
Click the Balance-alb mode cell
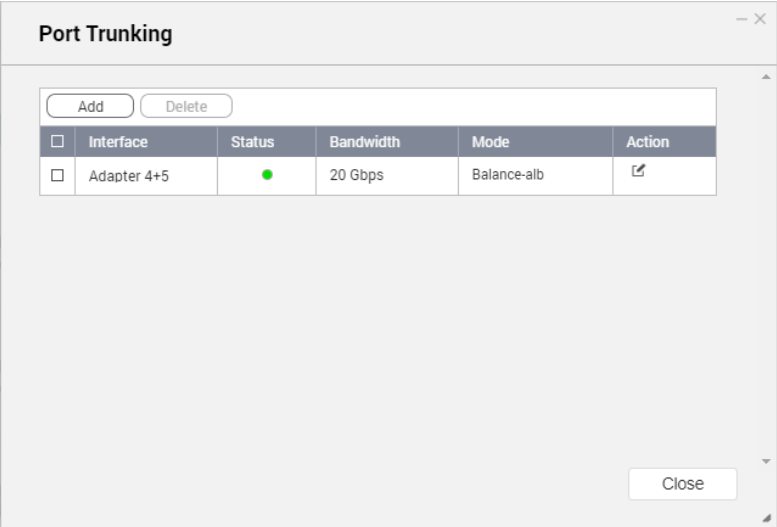coord(508,175)
